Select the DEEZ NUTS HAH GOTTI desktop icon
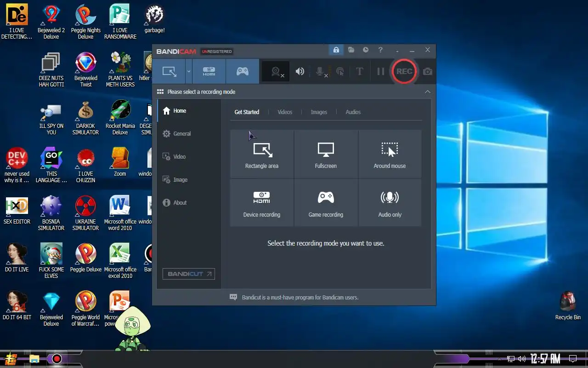This screenshot has height=368, width=588. point(51,70)
